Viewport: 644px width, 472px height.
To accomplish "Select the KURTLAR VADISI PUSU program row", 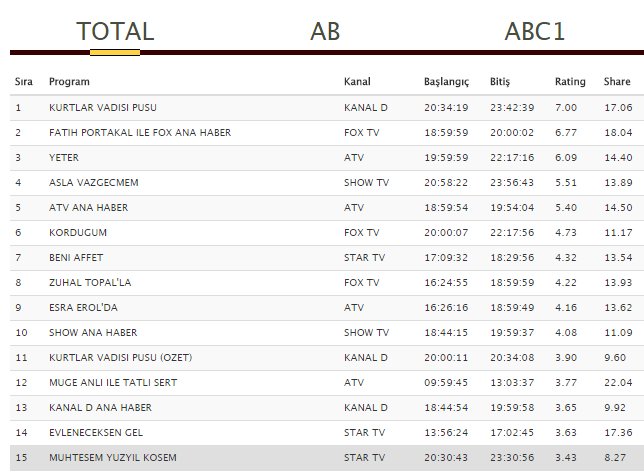I will point(103,107).
